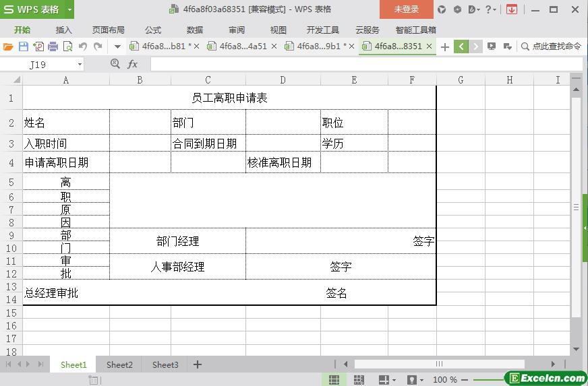Close the 4f6a8...8351 document tab
Viewport: 588px width, 386px height.
(x=430, y=46)
